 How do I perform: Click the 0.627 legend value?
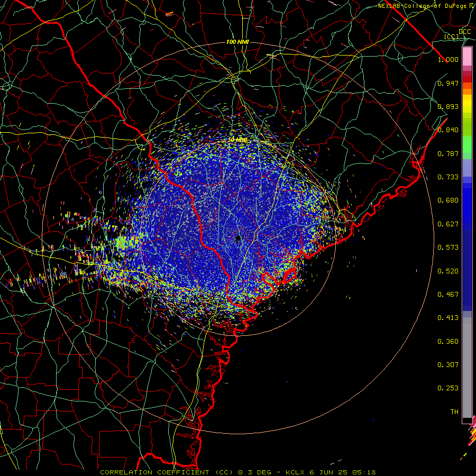pos(448,224)
